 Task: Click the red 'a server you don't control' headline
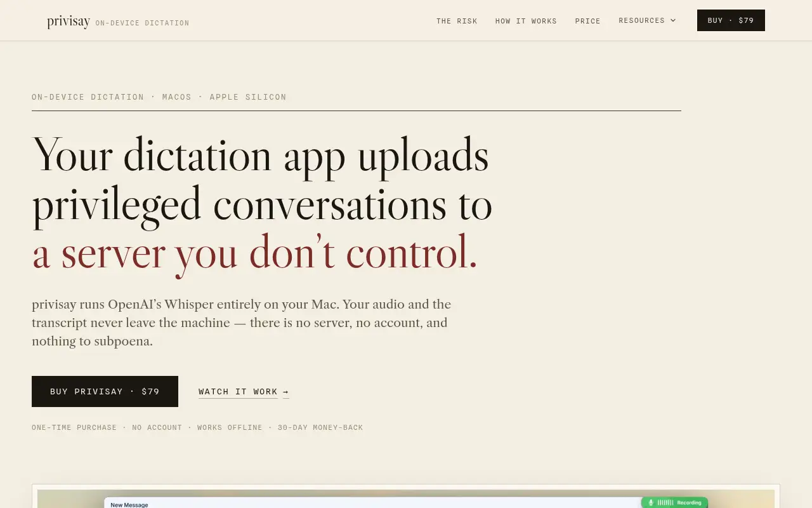pos(254,253)
